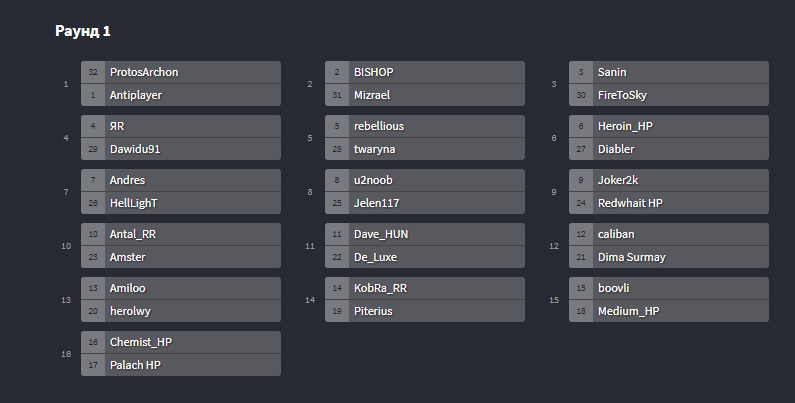Click u2noob in match 8
The width and height of the screenshot is (795, 403).
tap(424, 180)
